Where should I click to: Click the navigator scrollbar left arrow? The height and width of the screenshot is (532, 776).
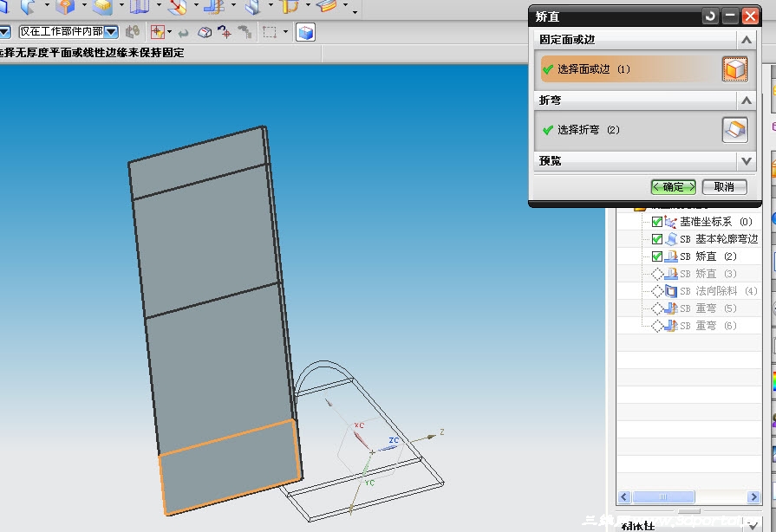[624, 496]
